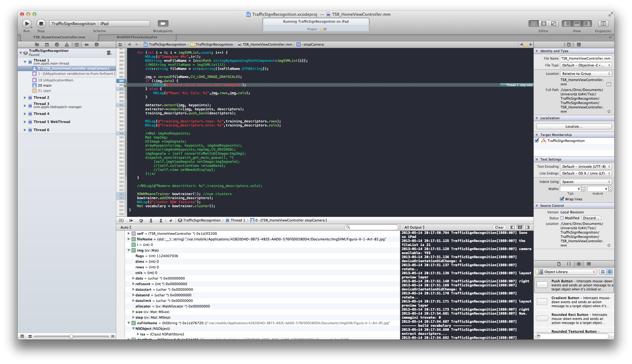Open the TrafficSignRecognition folder jump bar item

click(212, 44)
